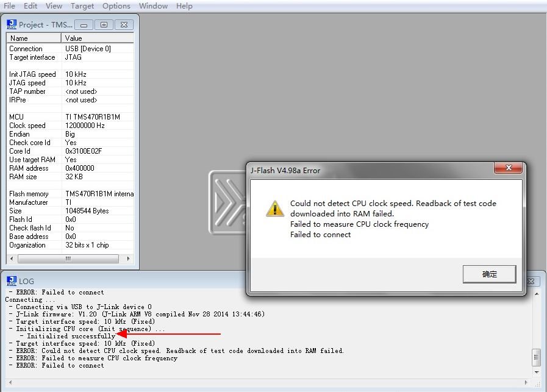Click the warning icon in error dialog
This screenshot has height=392, width=547.
(x=275, y=208)
